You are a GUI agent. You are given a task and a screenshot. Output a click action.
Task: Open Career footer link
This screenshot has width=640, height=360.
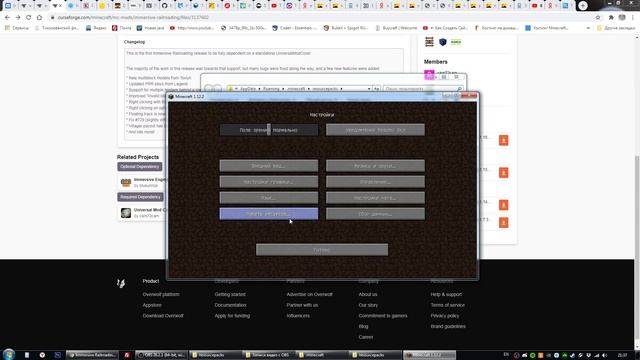pos(366,337)
